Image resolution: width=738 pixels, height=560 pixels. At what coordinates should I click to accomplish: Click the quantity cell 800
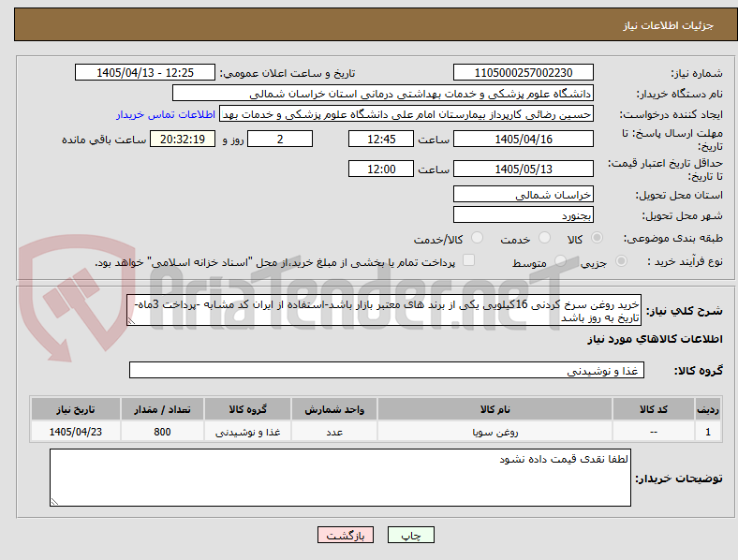162,432
